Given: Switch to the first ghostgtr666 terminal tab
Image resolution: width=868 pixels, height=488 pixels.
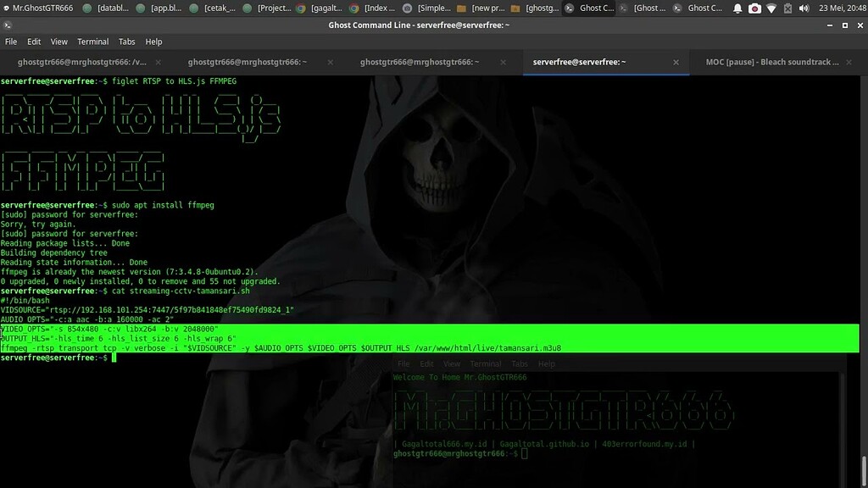Looking at the screenshot, I should coord(81,61).
